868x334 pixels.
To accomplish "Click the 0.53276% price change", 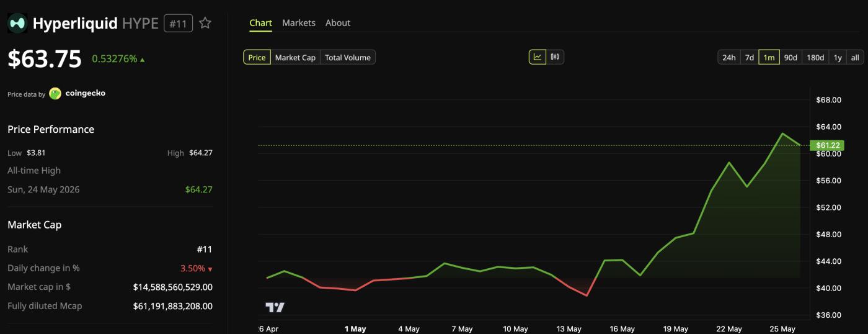I will (x=118, y=59).
